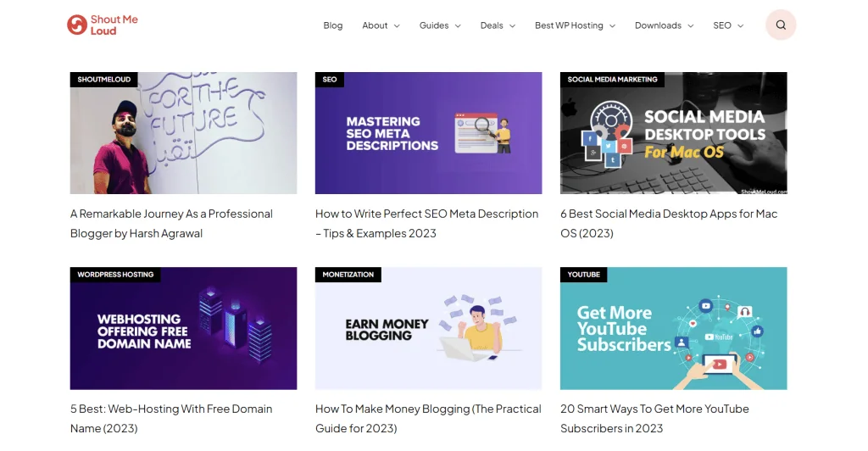Viewport: 868px width, 451px height.
Task: Open the Harsh Agrawal journey thumbnail
Action: tap(183, 133)
